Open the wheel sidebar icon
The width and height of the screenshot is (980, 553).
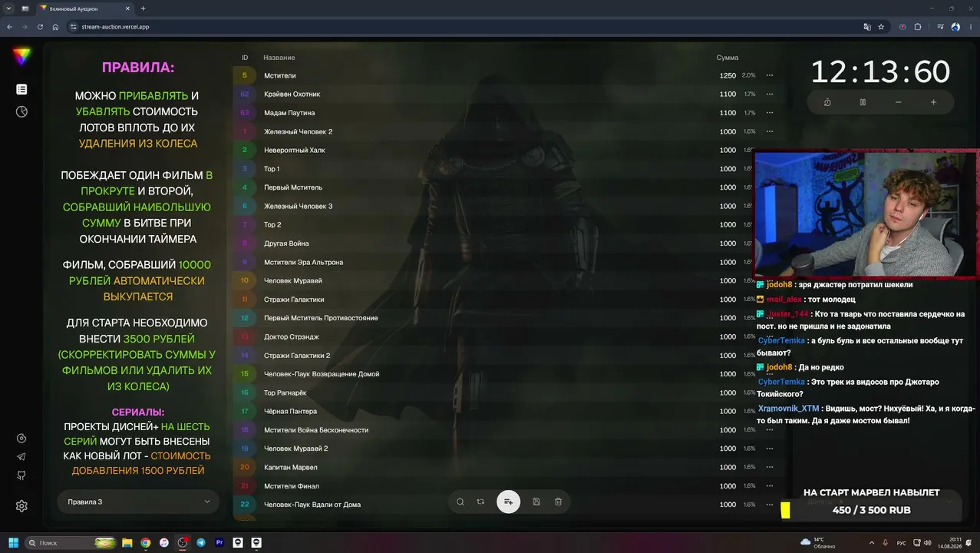click(21, 111)
